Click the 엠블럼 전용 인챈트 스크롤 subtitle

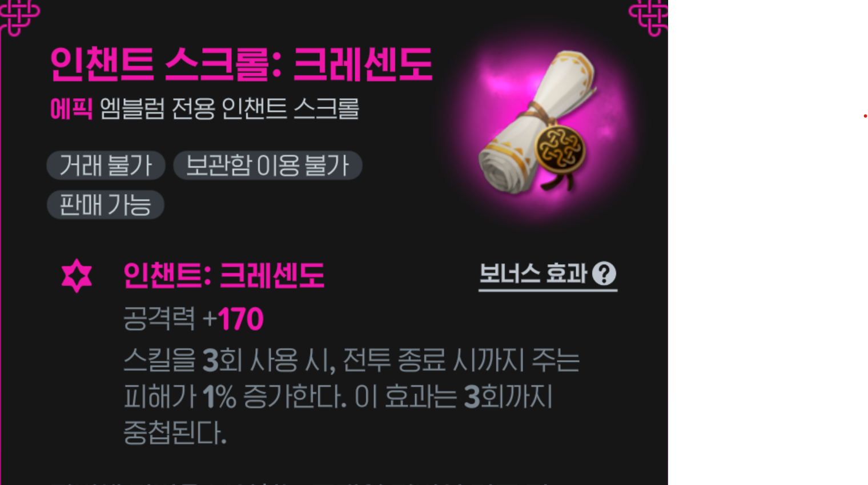click(229, 108)
